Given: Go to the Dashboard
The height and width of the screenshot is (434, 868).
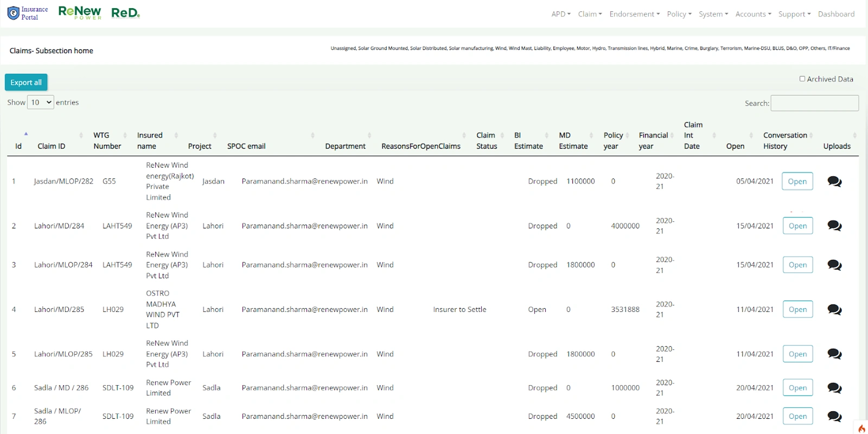Looking at the screenshot, I should point(836,14).
